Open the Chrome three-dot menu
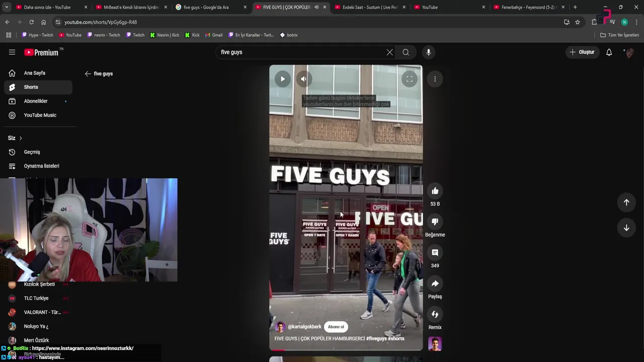The image size is (644, 362). coord(636,22)
